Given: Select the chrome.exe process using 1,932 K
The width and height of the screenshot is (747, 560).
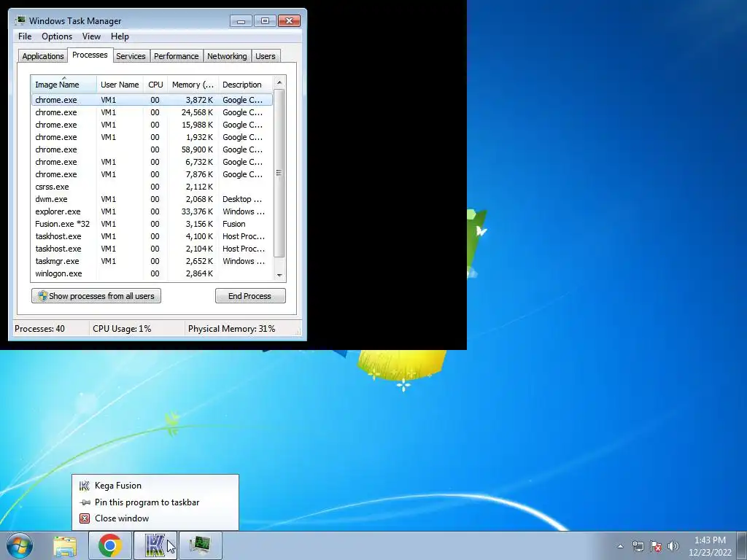Looking at the screenshot, I should coord(152,137).
